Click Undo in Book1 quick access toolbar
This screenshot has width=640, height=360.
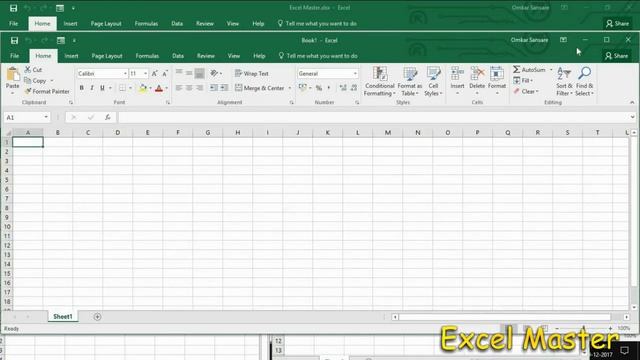(x=29, y=40)
